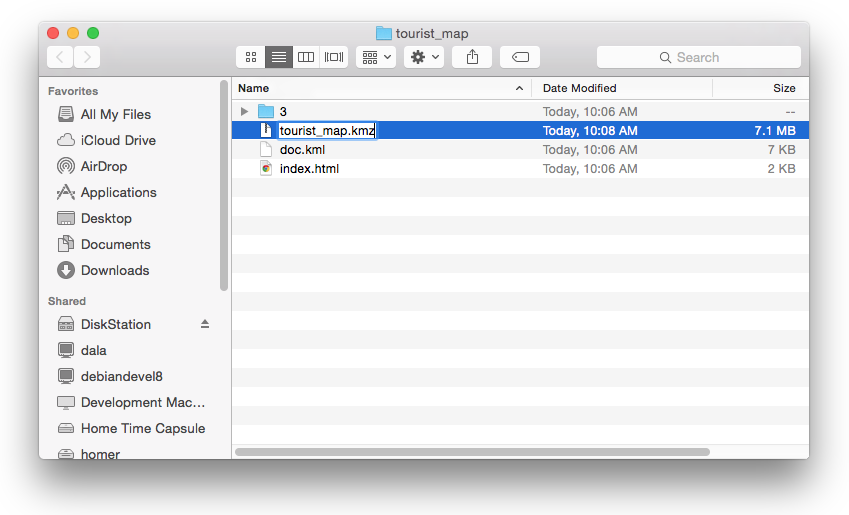The height and width of the screenshot is (515, 849).
Task: Go back using the back arrow
Action: [61, 57]
